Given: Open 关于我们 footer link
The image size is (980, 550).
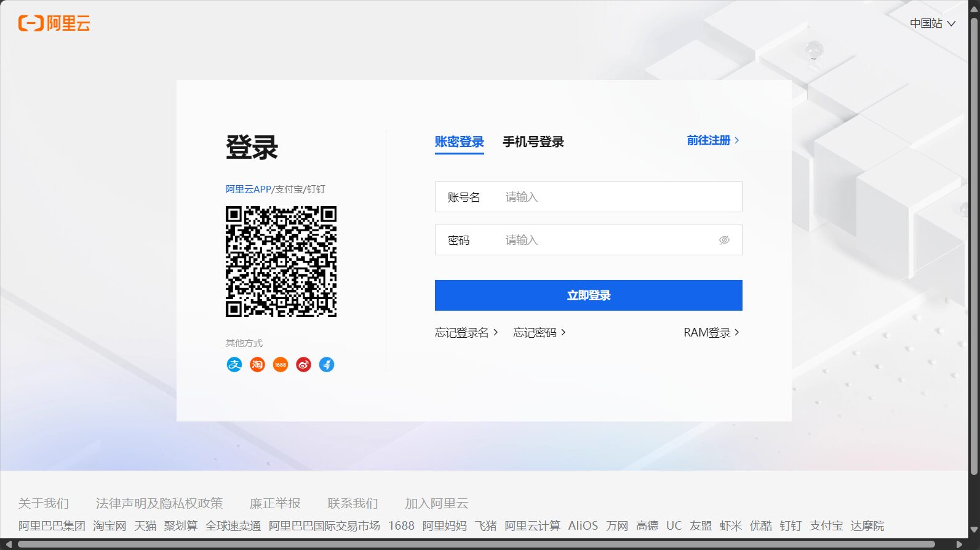Looking at the screenshot, I should [44, 503].
